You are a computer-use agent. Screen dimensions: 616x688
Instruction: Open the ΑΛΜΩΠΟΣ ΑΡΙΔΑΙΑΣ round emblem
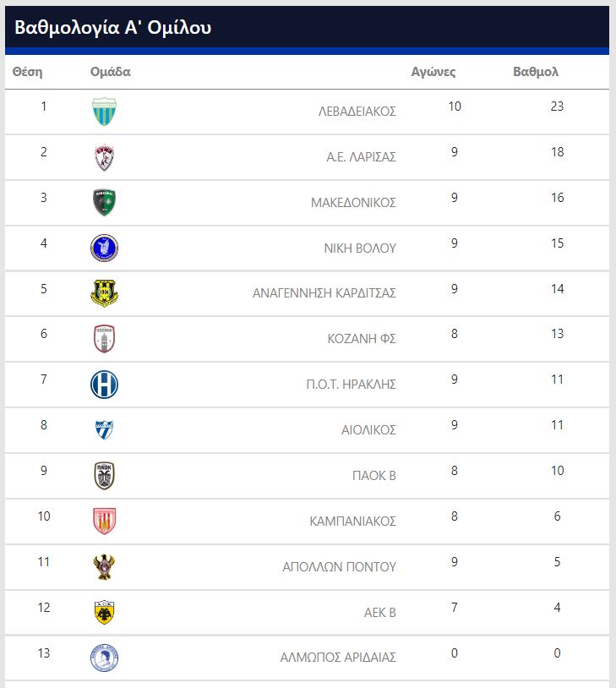105,658
